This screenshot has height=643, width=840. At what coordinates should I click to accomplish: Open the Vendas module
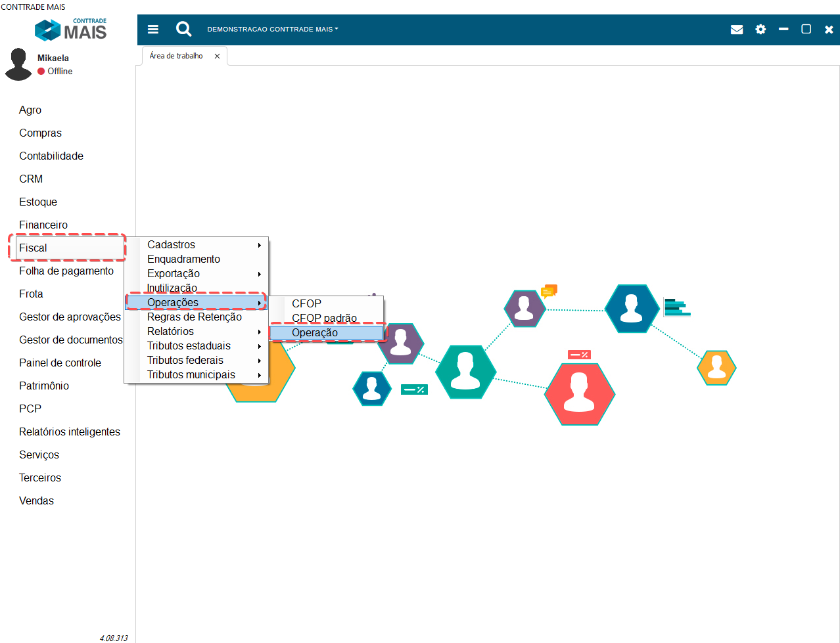point(37,501)
